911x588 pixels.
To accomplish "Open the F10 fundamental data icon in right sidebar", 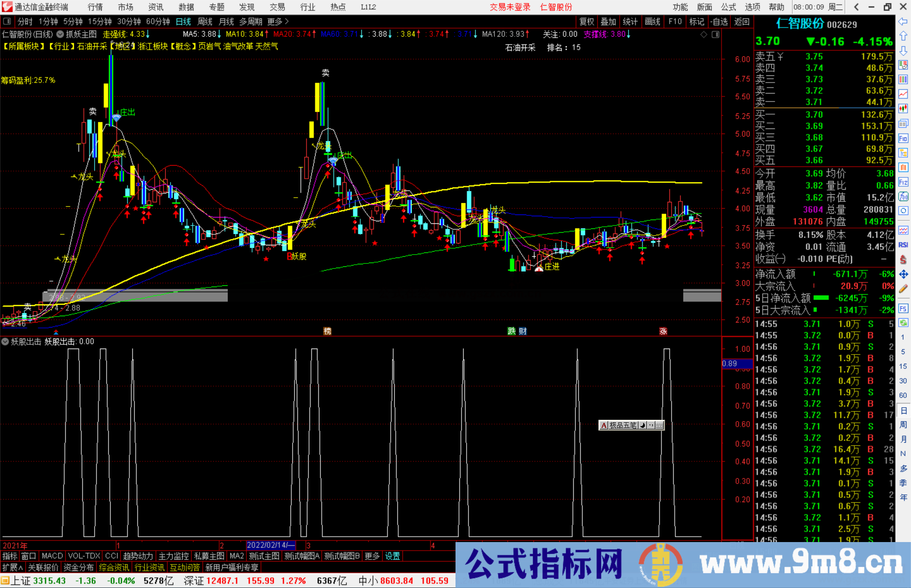I will point(903,139).
